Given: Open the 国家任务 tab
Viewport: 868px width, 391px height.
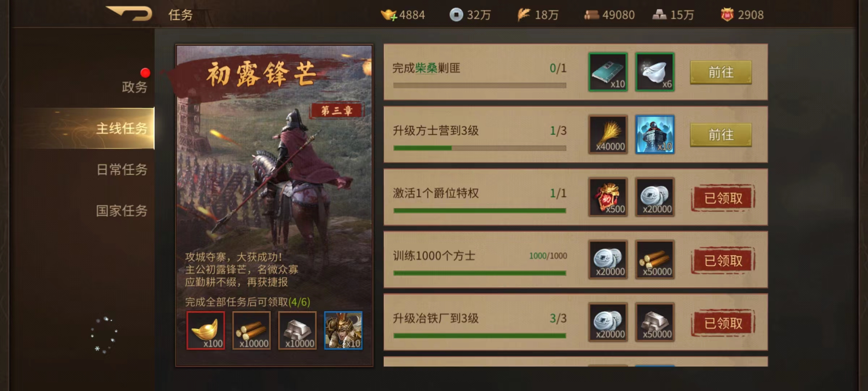Looking at the screenshot, I should [x=122, y=211].
